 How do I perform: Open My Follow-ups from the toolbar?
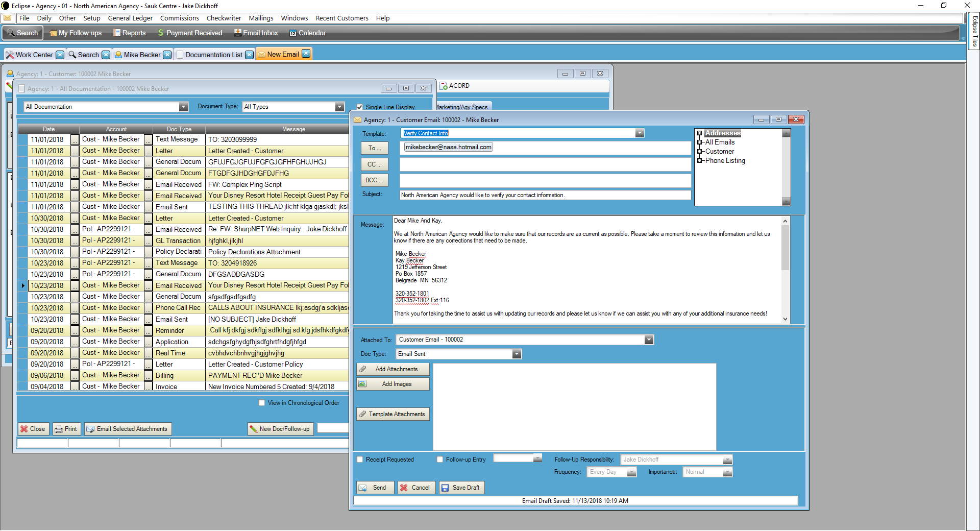[x=75, y=33]
